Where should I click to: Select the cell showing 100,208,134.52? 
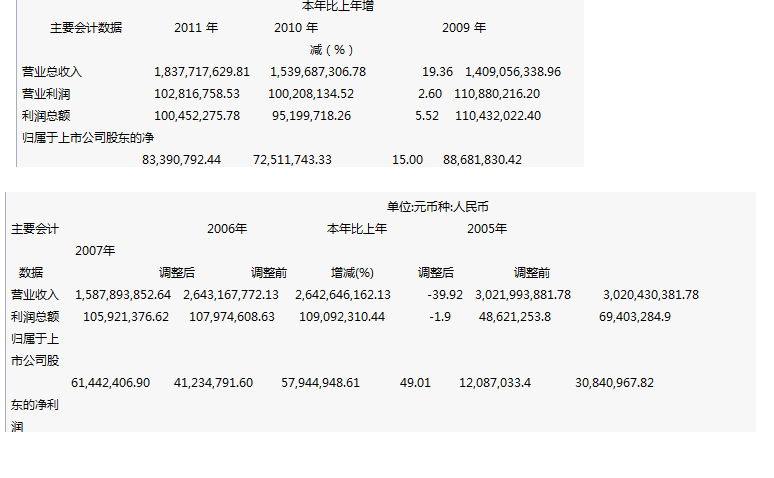click(311, 93)
